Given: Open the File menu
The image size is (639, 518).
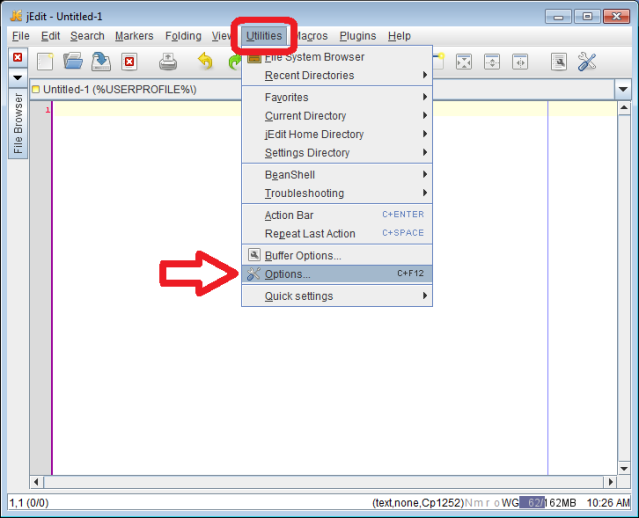Looking at the screenshot, I should pyautogui.click(x=21, y=36).
